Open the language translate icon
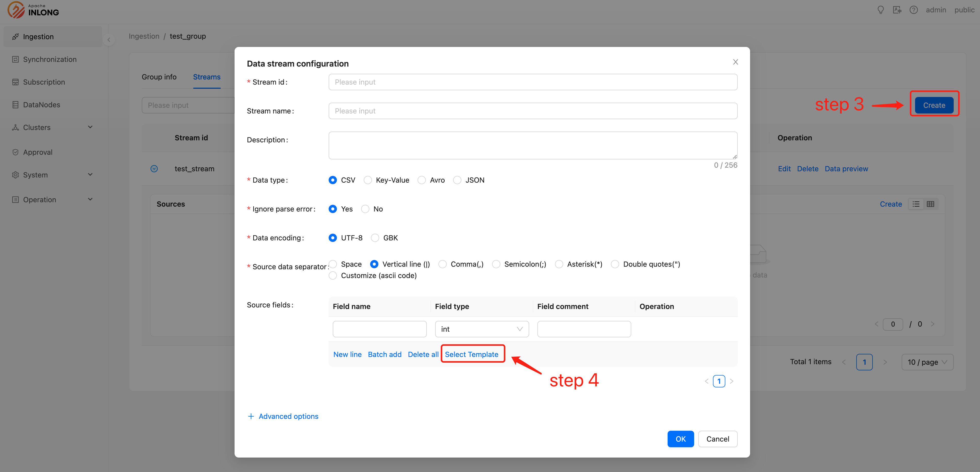Image resolution: width=980 pixels, height=472 pixels. click(897, 10)
